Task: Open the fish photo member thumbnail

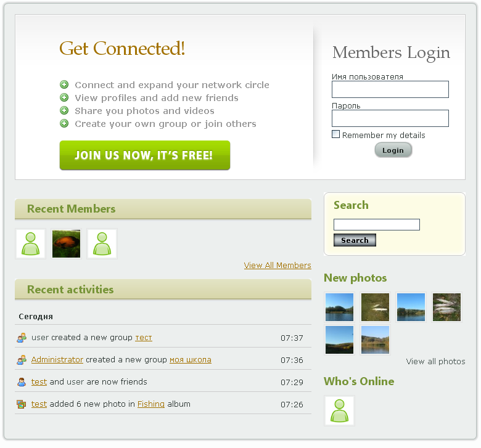Action: 66,244
